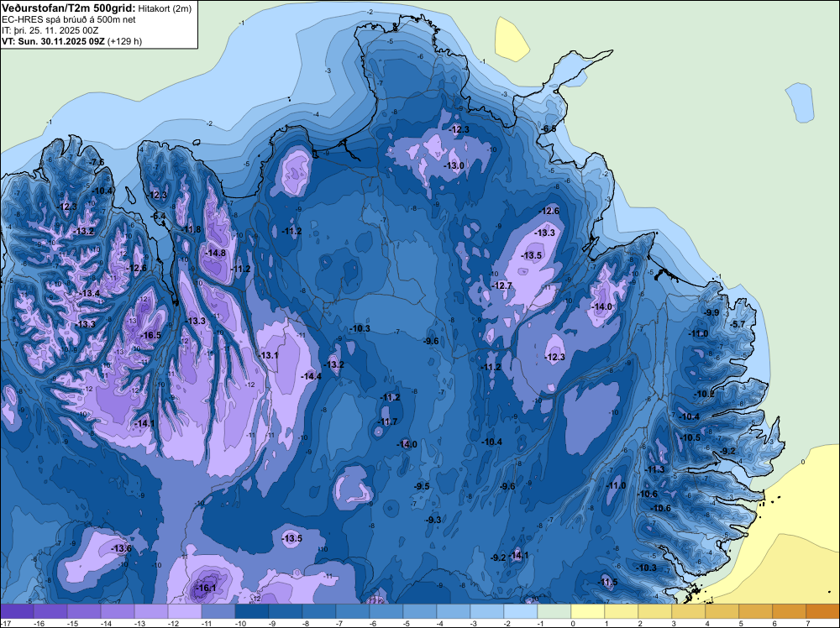Click the "-9.9" temperature value
This screenshot has width=840, height=628.
712,312
